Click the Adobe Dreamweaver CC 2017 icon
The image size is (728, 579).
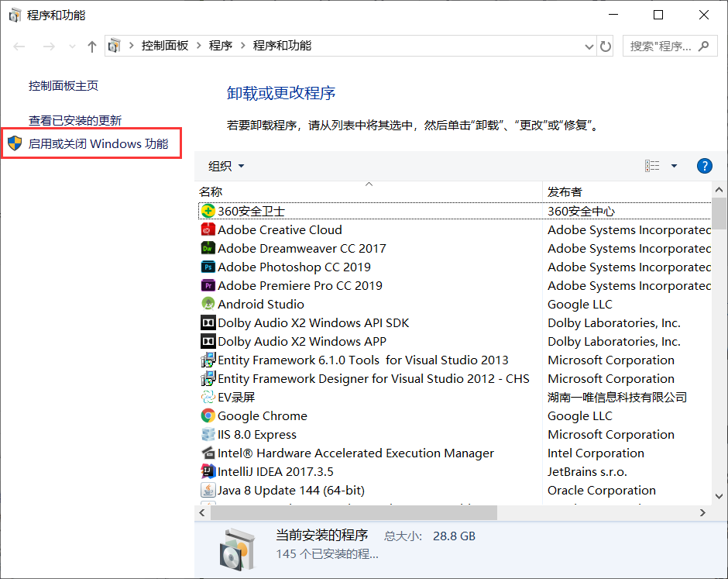(x=208, y=248)
